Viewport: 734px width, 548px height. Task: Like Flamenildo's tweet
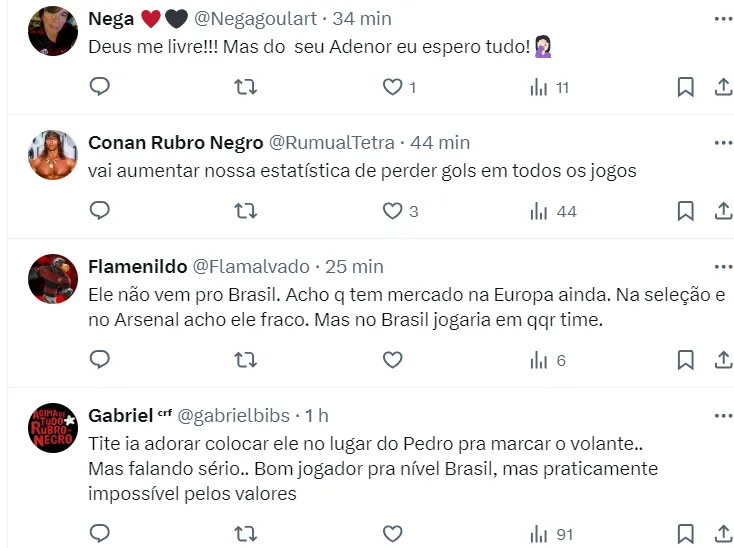pyautogui.click(x=392, y=360)
